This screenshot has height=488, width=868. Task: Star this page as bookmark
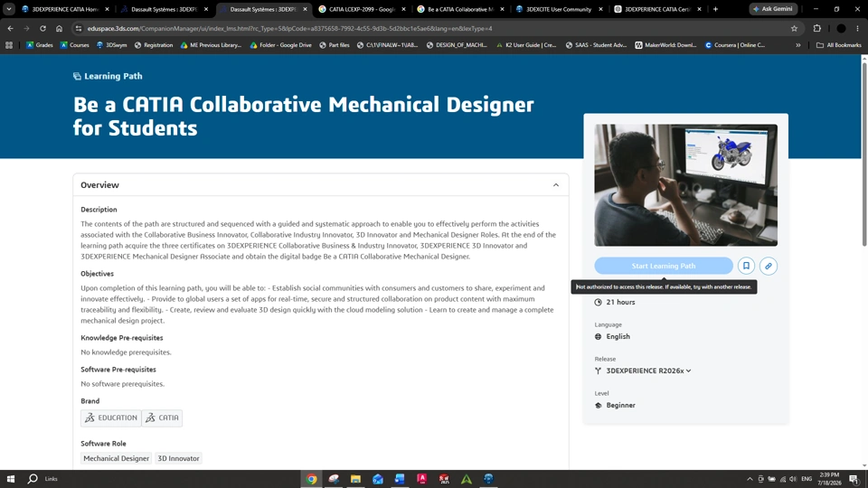point(795,28)
